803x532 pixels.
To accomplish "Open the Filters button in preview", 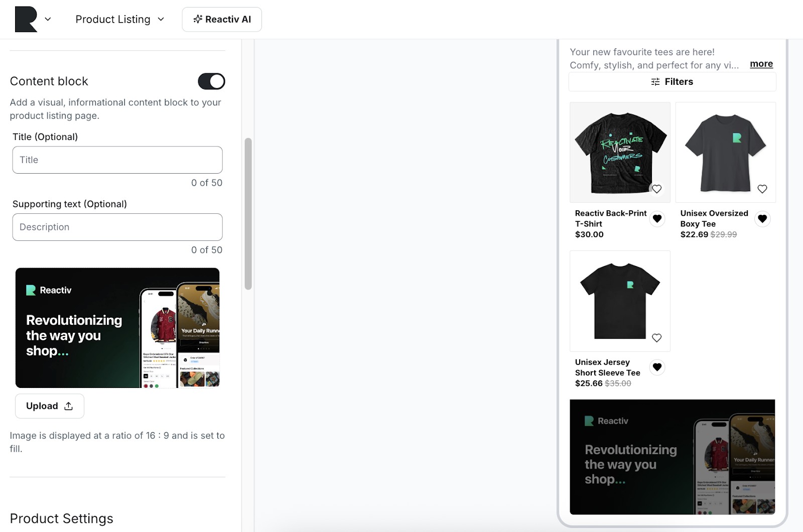I will click(x=672, y=82).
